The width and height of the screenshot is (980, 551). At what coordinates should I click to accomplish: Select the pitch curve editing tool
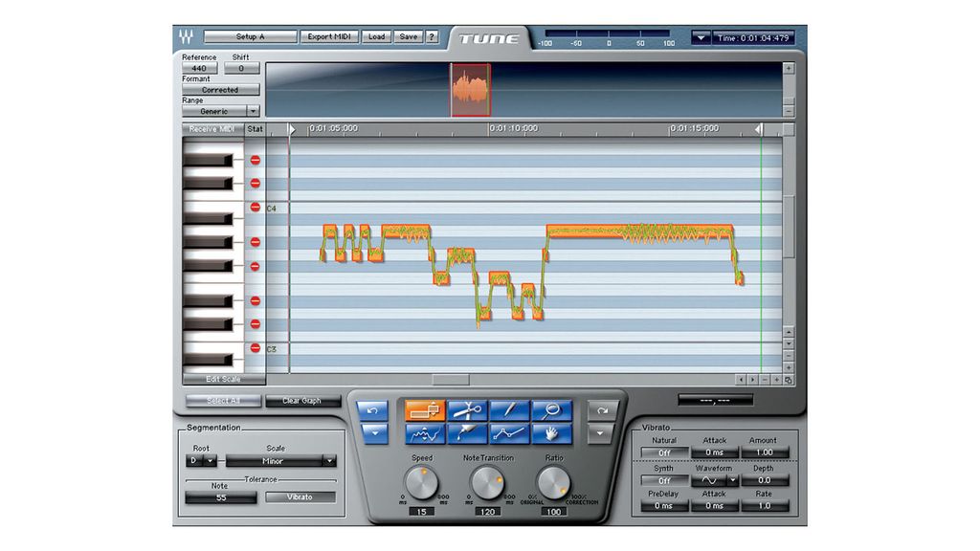424,433
